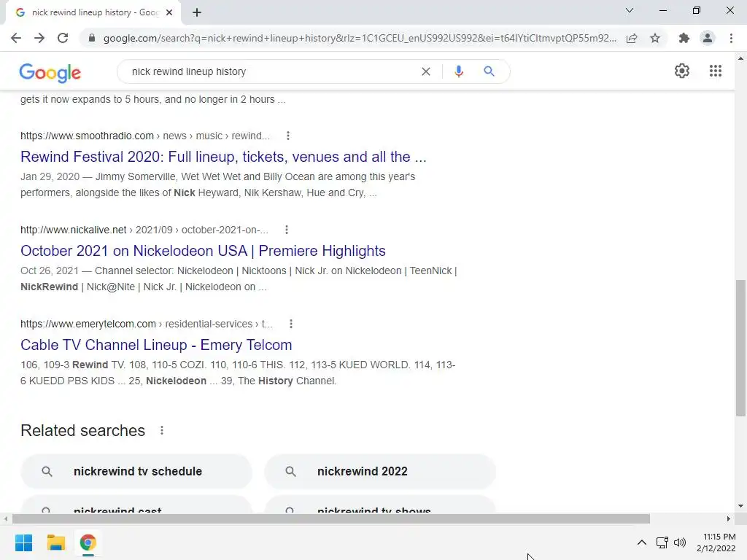747x560 pixels.
Task: Clear the search query with X
Action: (426, 71)
